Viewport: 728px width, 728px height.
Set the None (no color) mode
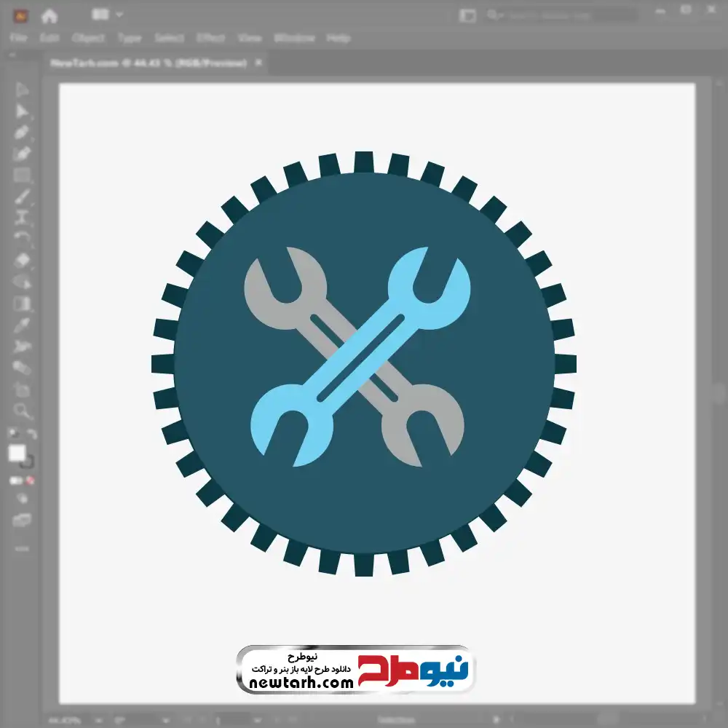(x=31, y=480)
